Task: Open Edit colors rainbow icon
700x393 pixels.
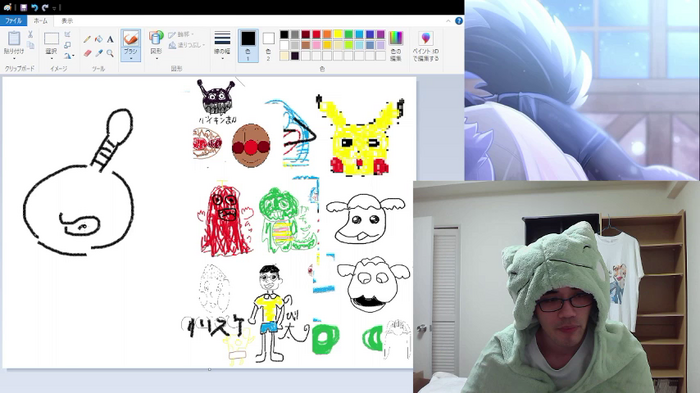Action: 396,45
